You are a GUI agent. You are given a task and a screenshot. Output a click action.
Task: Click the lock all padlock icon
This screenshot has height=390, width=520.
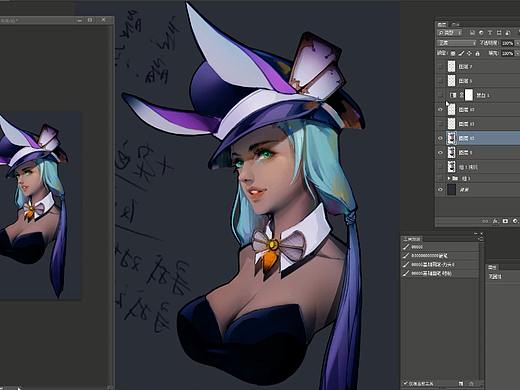coord(477,53)
